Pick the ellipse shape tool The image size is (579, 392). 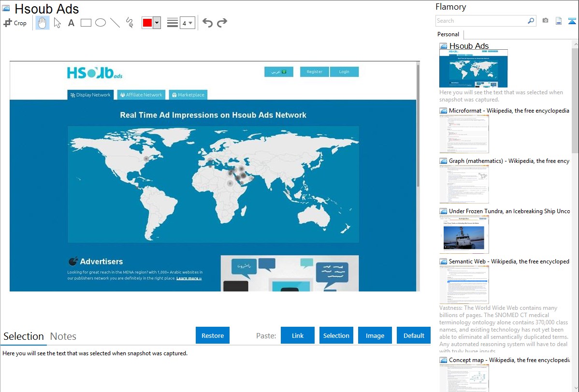[101, 23]
